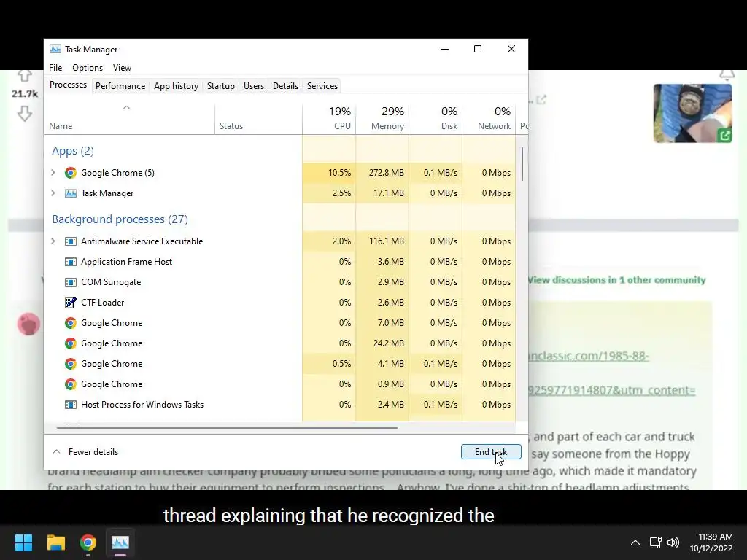The height and width of the screenshot is (560, 747).
Task: Open File Explorer from the taskbar
Action: 55,542
